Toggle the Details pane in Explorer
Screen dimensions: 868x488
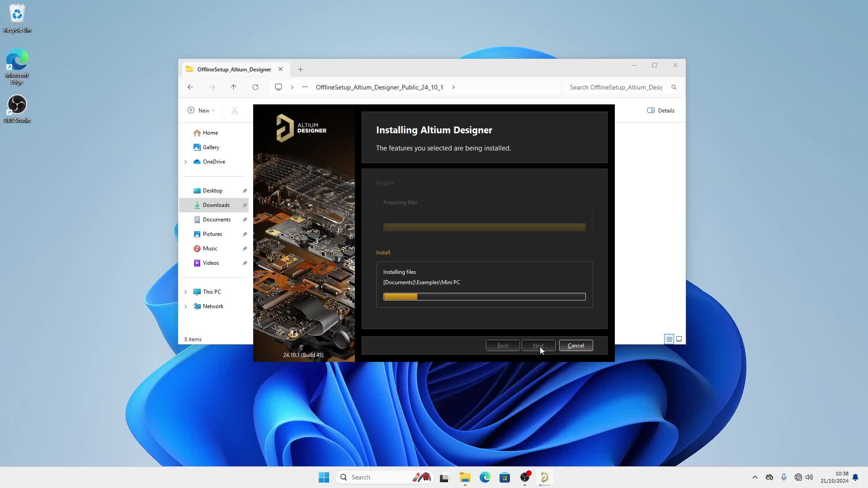click(661, 111)
